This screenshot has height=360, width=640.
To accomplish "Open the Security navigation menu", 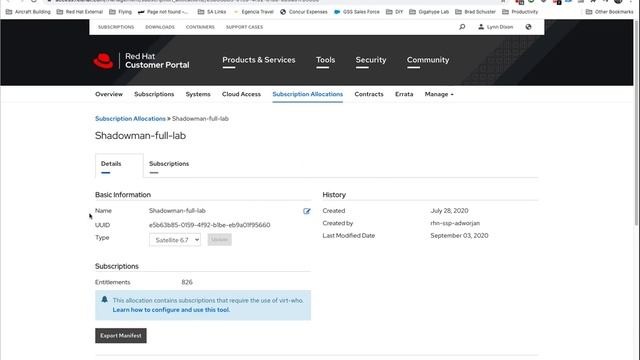I will pyautogui.click(x=371, y=60).
